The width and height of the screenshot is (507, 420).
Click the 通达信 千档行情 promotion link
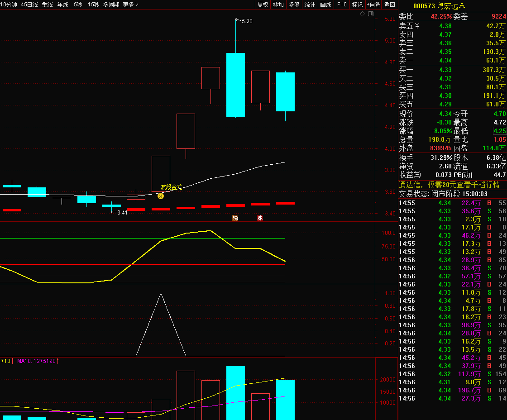pos(449,185)
